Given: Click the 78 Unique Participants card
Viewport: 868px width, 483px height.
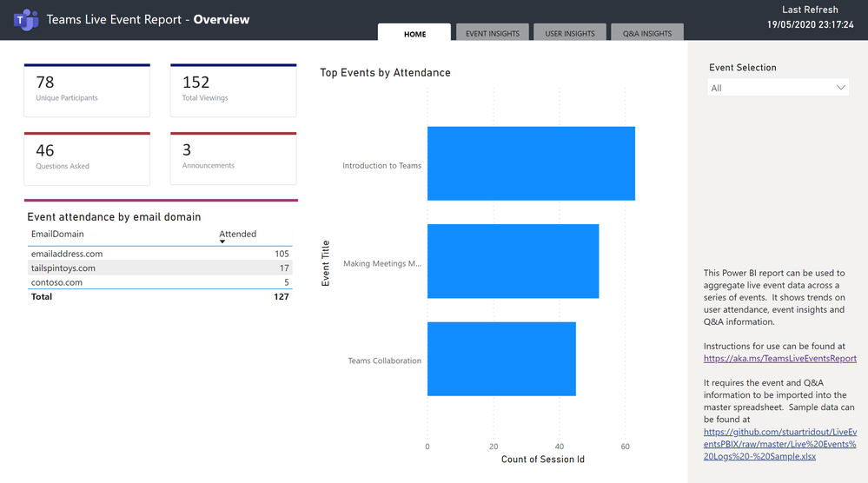Looking at the screenshot, I should pos(87,90).
